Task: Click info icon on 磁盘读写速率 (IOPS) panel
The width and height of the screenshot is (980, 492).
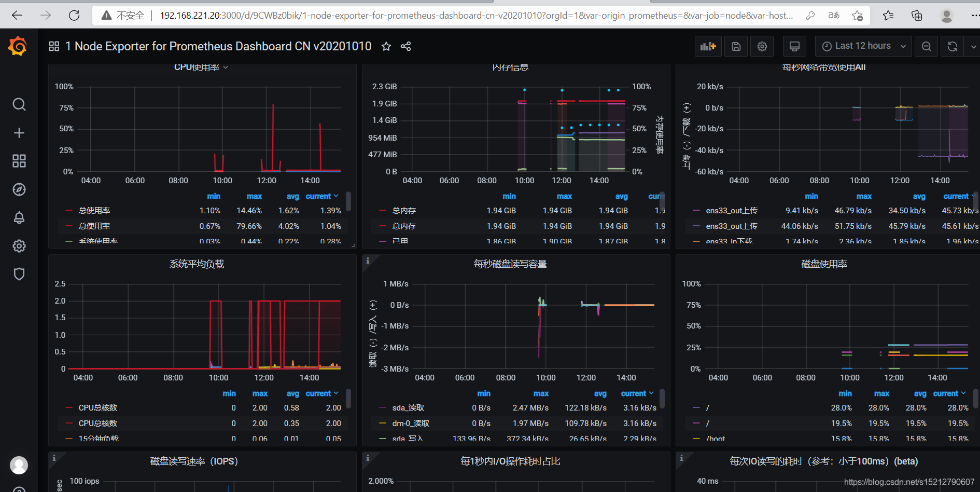Action: (54, 458)
